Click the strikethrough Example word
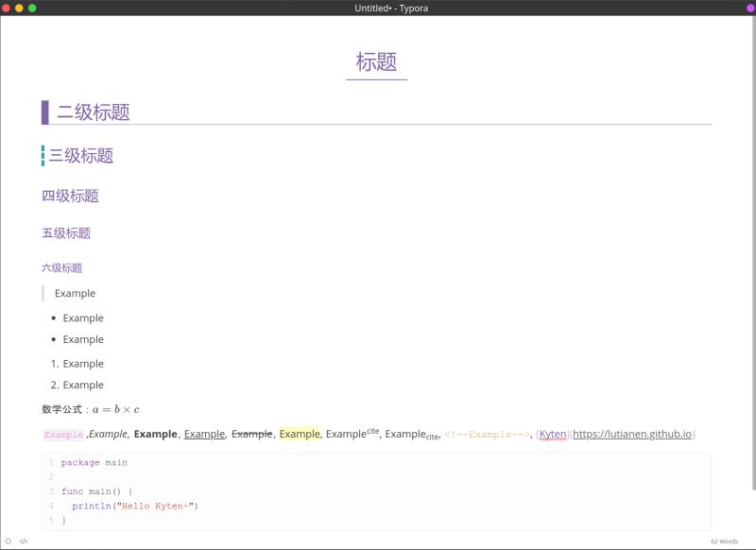This screenshot has width=756, height=550. click(x=251, y=434)
